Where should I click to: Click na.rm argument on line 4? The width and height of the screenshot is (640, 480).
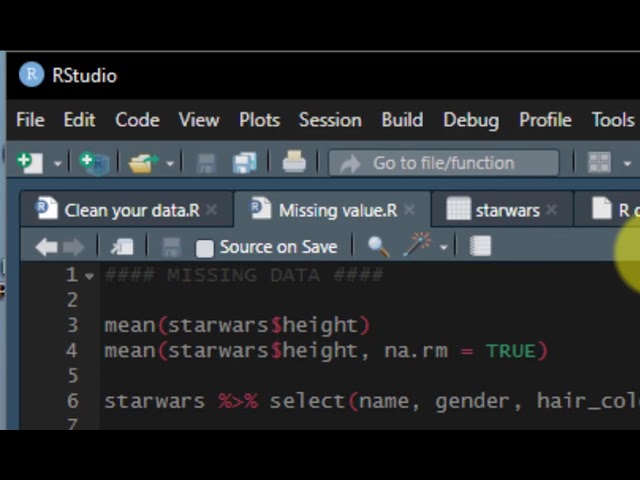416,351
